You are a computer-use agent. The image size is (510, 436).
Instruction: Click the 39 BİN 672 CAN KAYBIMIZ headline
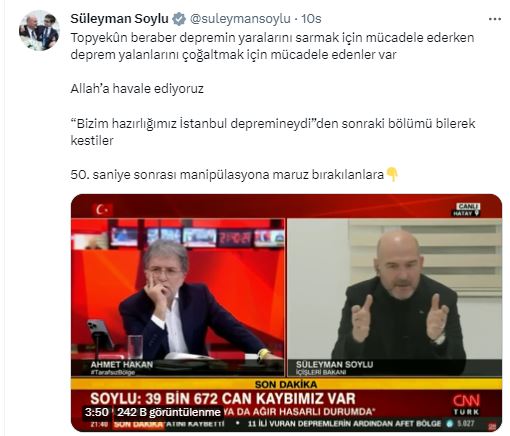coord(223,399)
